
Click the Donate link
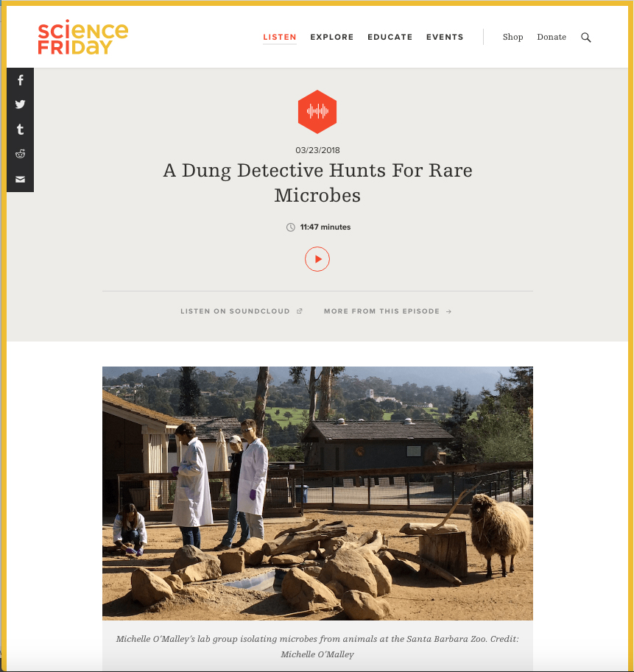point(552,38)
